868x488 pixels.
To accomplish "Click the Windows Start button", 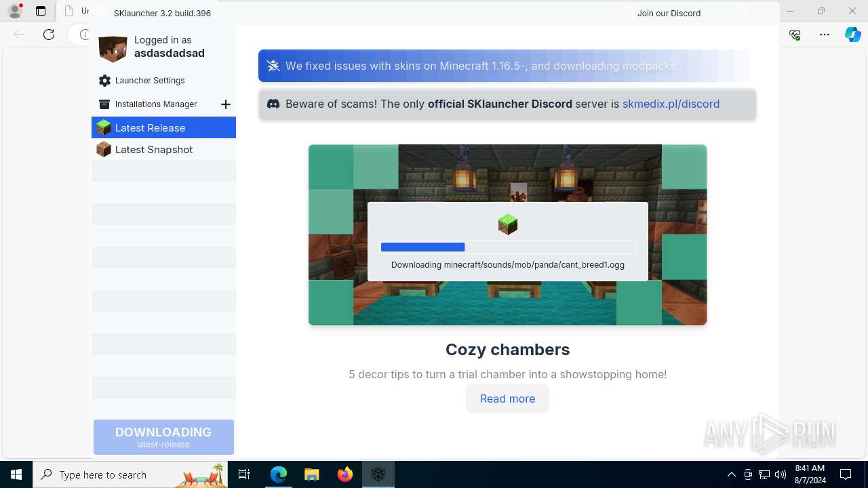I will point(16,475).
